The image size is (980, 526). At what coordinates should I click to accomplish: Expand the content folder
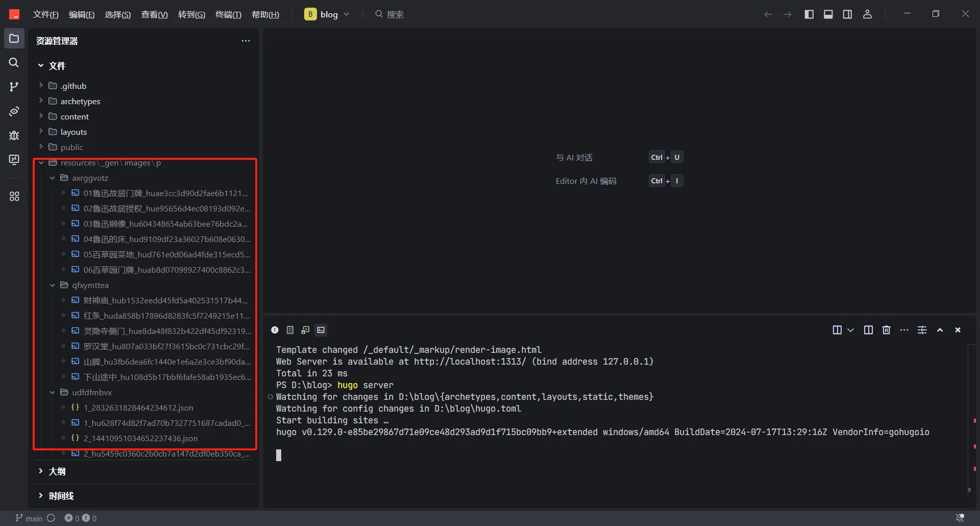coord(144,116)
